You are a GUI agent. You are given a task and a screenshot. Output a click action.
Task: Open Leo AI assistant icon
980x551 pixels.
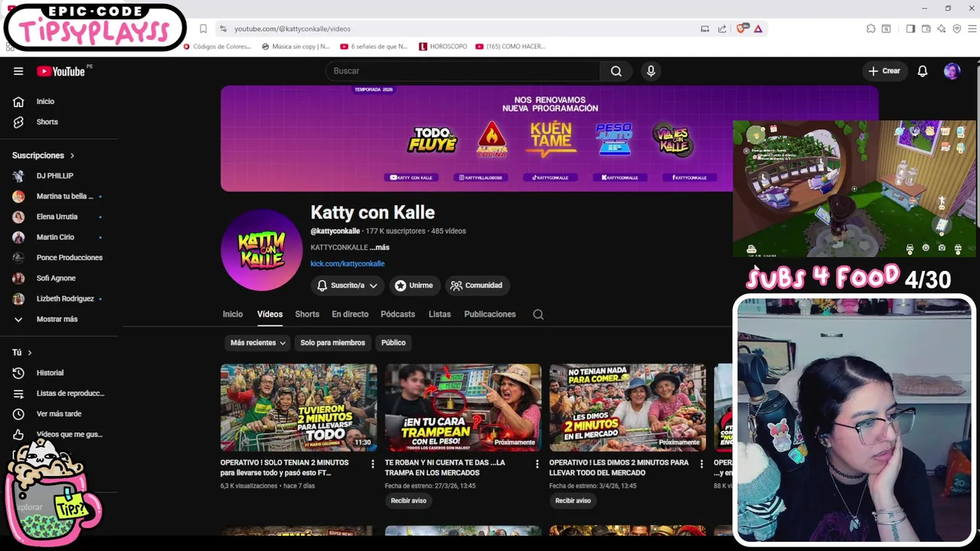pyautogui.click(x=941, y=29)
